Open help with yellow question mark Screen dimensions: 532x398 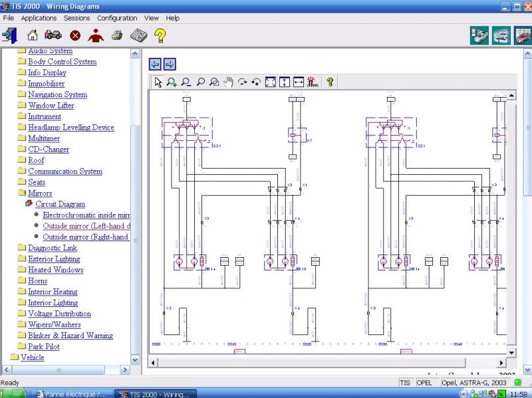(x=160, y=36)
